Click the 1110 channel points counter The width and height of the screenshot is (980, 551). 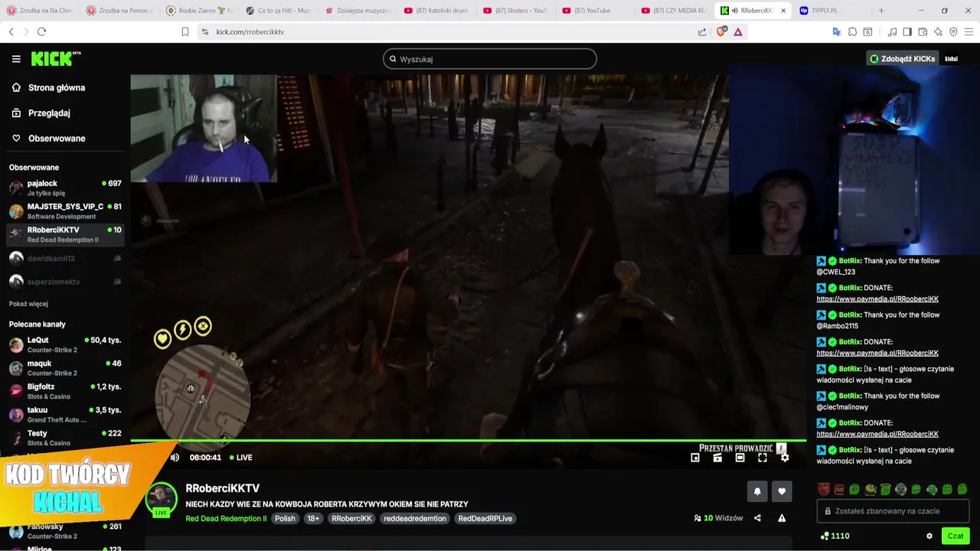(834, 536)
